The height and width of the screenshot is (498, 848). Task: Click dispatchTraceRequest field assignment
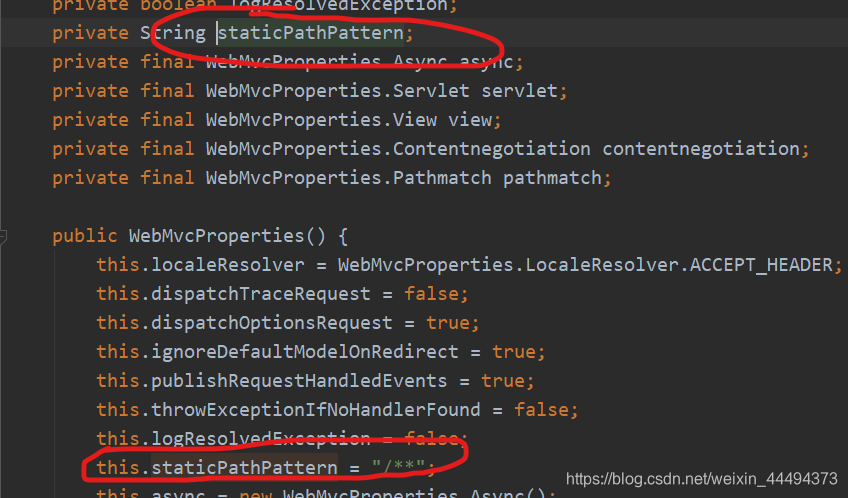pos(261,294)
